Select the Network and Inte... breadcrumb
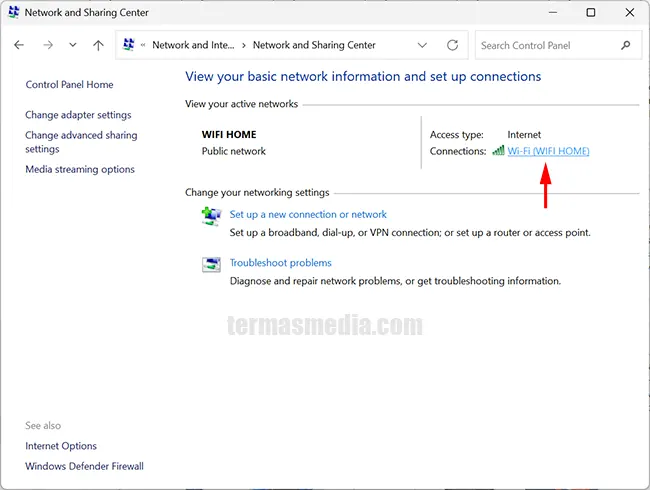The width and height of the screenshot is (650, 490). 193,45
